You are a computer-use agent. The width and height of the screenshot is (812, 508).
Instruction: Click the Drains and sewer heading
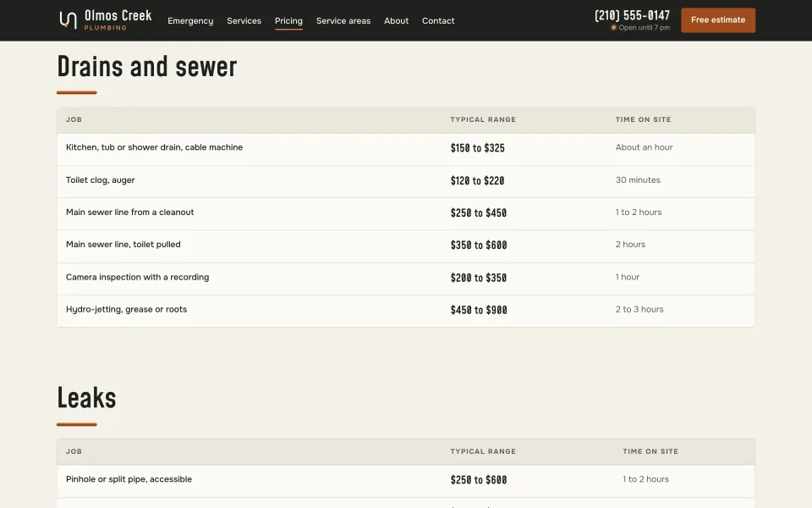146,67
